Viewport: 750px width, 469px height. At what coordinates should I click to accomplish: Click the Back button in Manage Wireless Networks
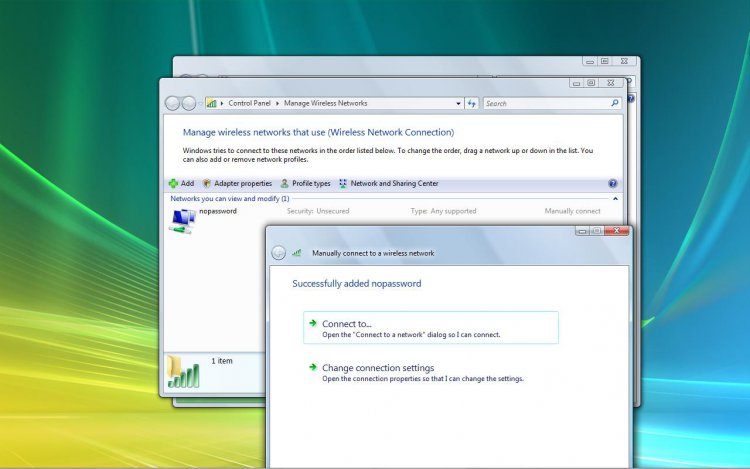click(172, 103)
